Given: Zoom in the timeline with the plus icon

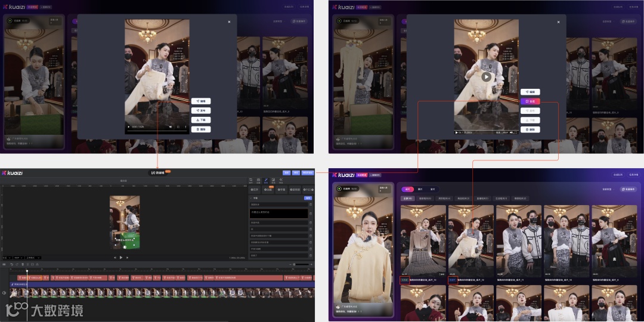Looking at the screenshot, I should (311, 264).
